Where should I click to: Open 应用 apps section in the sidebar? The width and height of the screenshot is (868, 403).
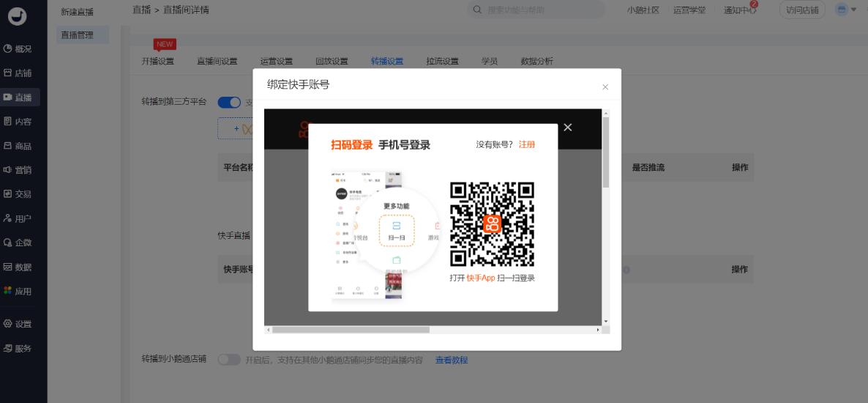tap(18, 291)
